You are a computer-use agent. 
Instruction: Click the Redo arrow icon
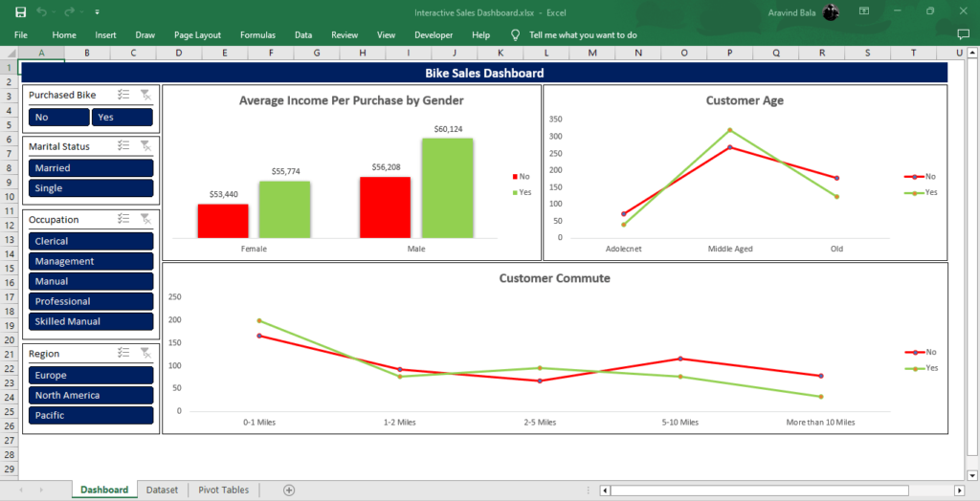[69, 11]
